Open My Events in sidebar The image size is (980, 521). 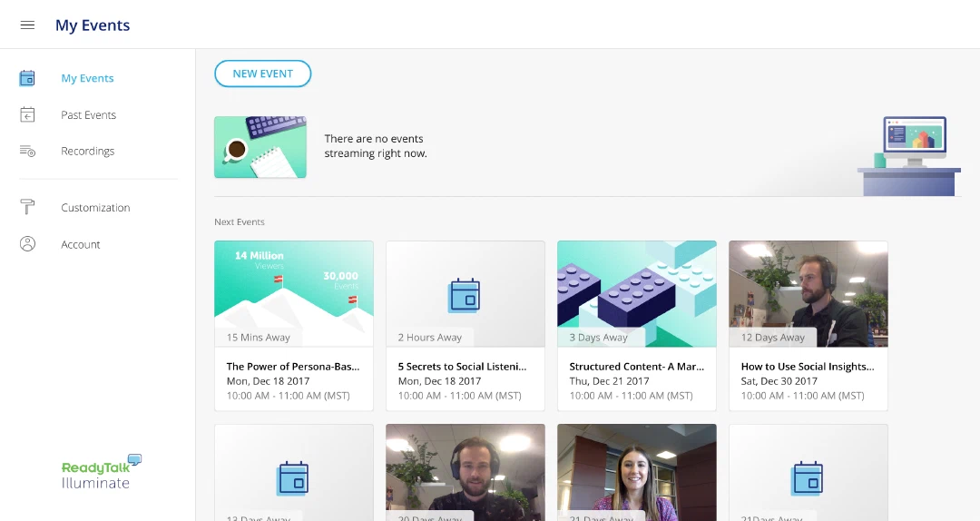pyautogui.click(x=87, y=78)
